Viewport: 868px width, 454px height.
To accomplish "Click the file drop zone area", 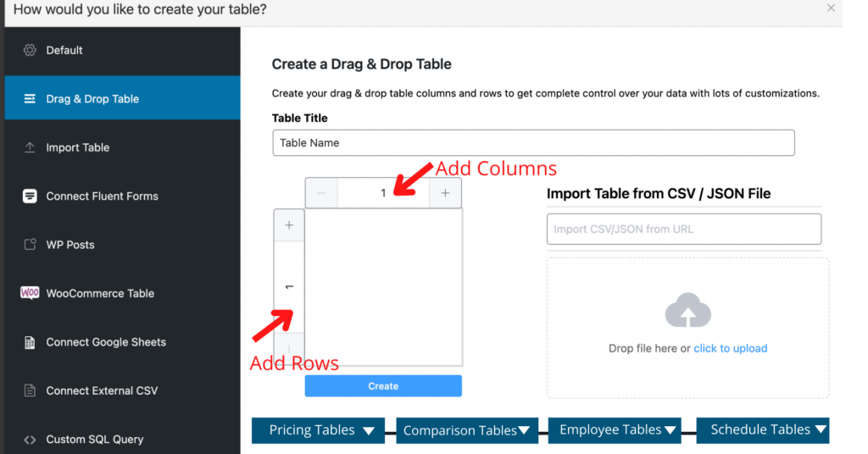I will [688, 328].
